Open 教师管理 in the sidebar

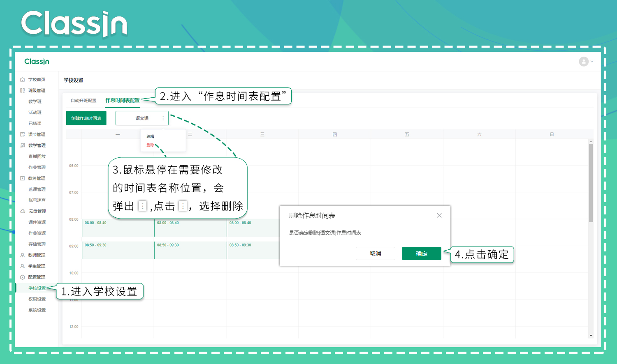[x=37, y=255]
